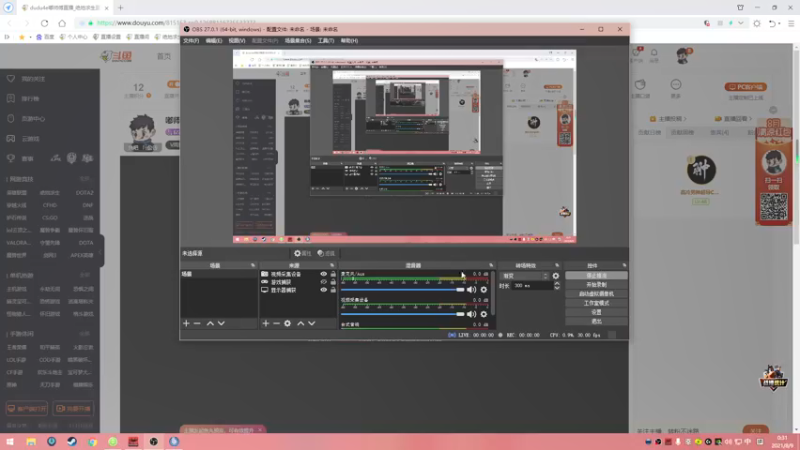Open the settings button in OBS controls
The height and width of the screenshot is (450, 800).
coord(596,312)
